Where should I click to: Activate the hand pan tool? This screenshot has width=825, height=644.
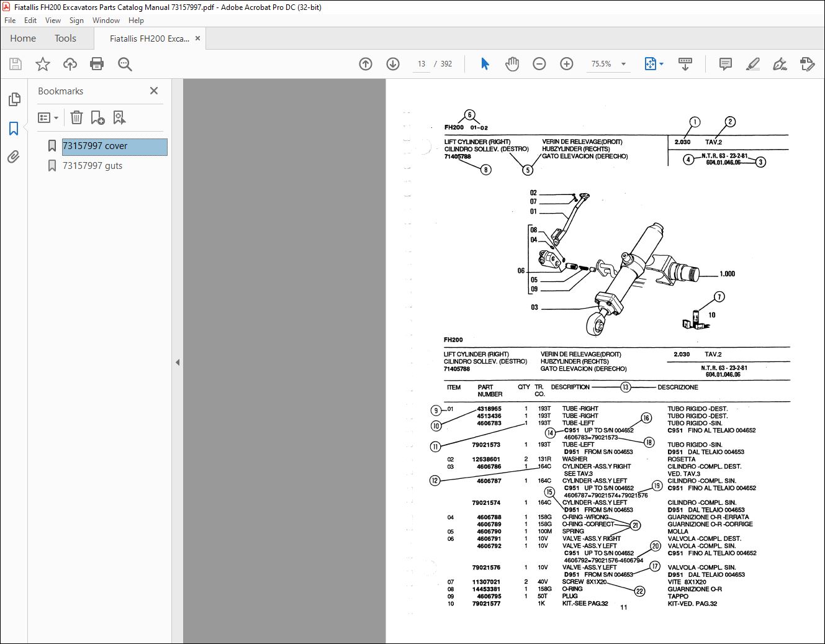pyautogui.click(x=512, y=64)
